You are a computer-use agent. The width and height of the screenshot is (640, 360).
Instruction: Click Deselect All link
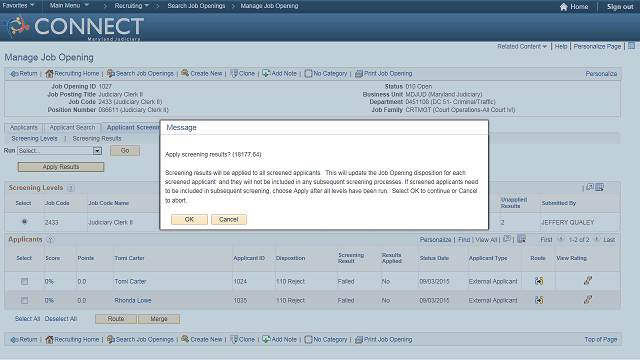(x=61, y=319)
